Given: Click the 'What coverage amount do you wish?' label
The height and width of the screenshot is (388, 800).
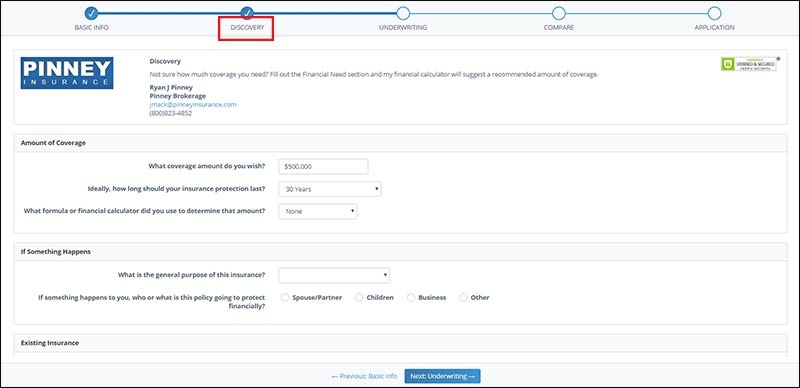Looking at the screenshot, I should [207, 166].
